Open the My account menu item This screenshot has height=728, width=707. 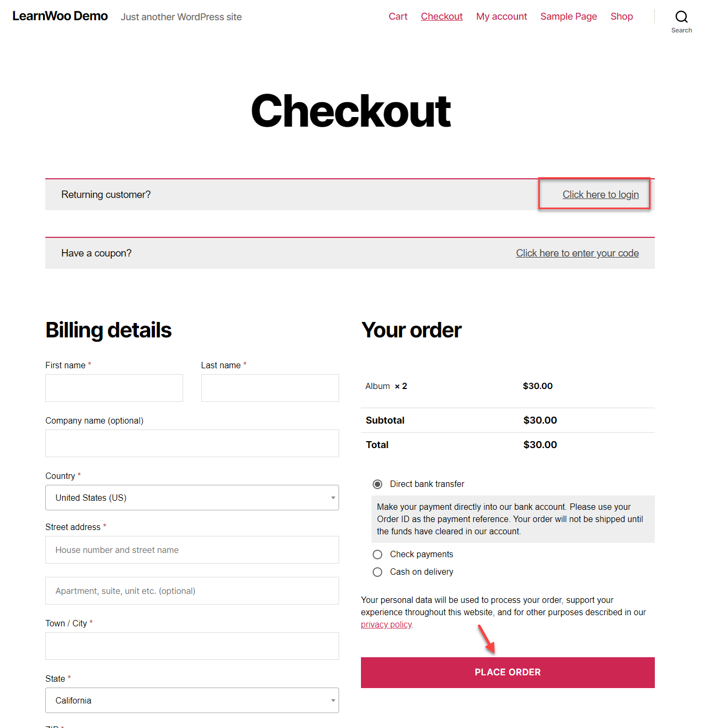501,16
